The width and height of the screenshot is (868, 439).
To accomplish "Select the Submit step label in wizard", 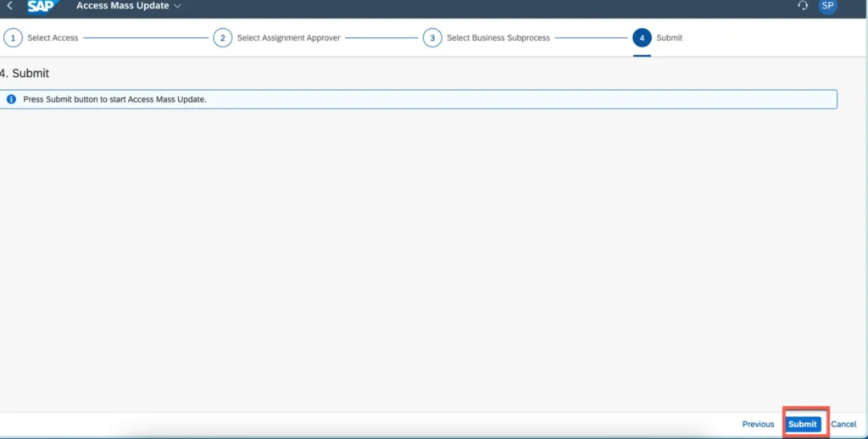I will pos(669,38).
